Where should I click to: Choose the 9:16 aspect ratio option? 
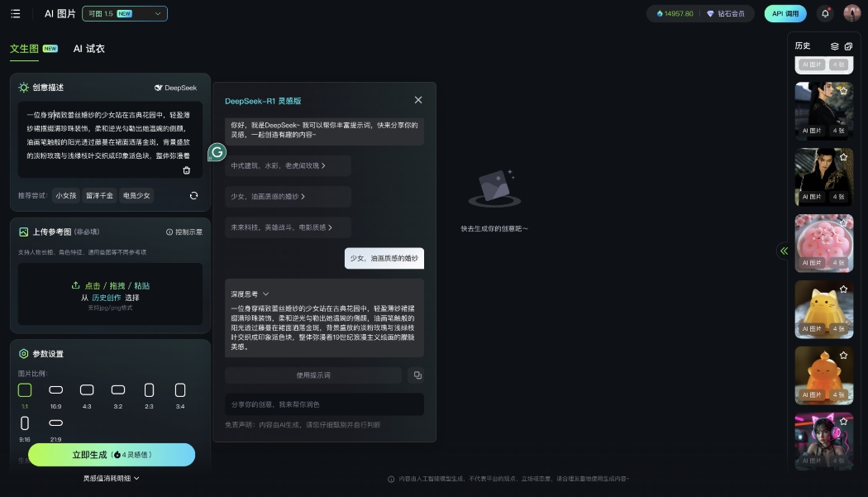[24, 428]
